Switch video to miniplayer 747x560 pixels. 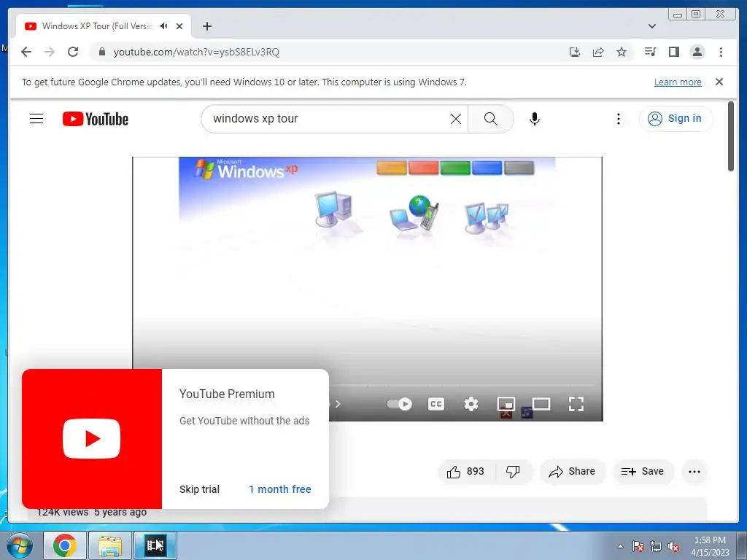(506, 404)
